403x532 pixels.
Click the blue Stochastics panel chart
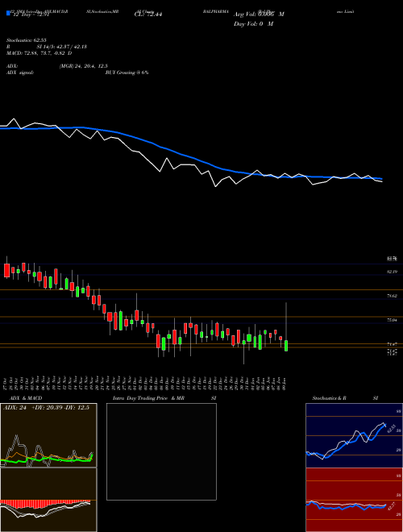(x=354, y=435)
